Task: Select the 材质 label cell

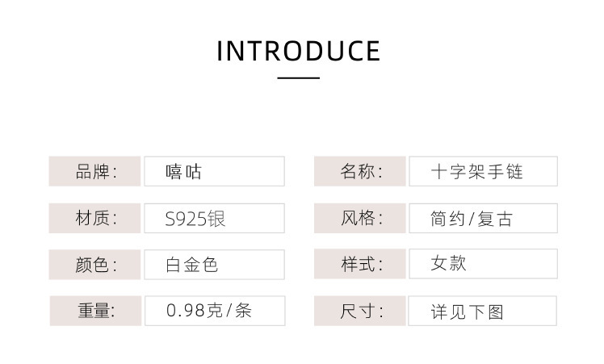Action: pos(95,218)
